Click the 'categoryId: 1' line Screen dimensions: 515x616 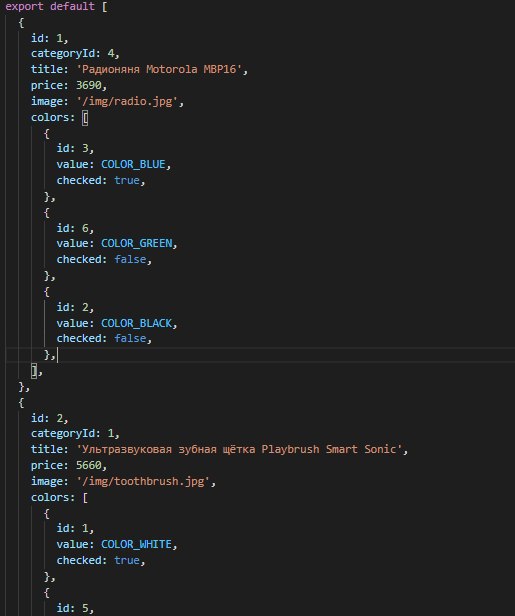[x=75, y=433]
